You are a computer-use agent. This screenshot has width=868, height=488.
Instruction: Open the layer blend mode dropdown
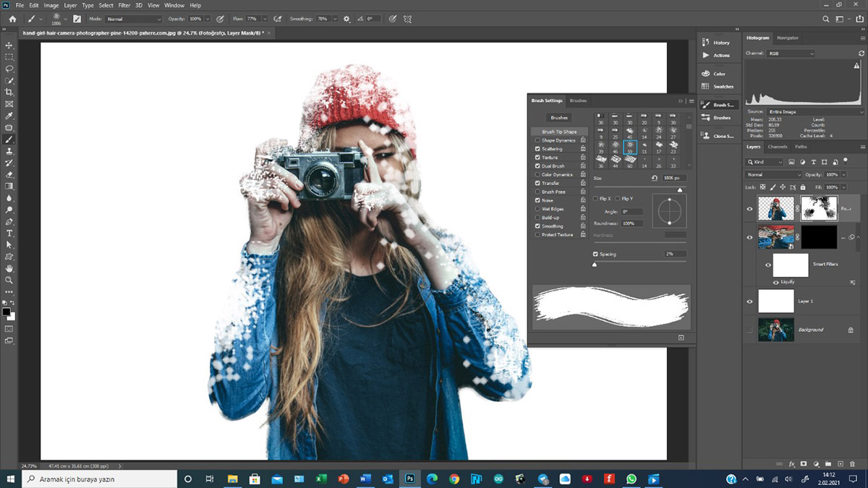pyautogui.click(x=773, y=175)
